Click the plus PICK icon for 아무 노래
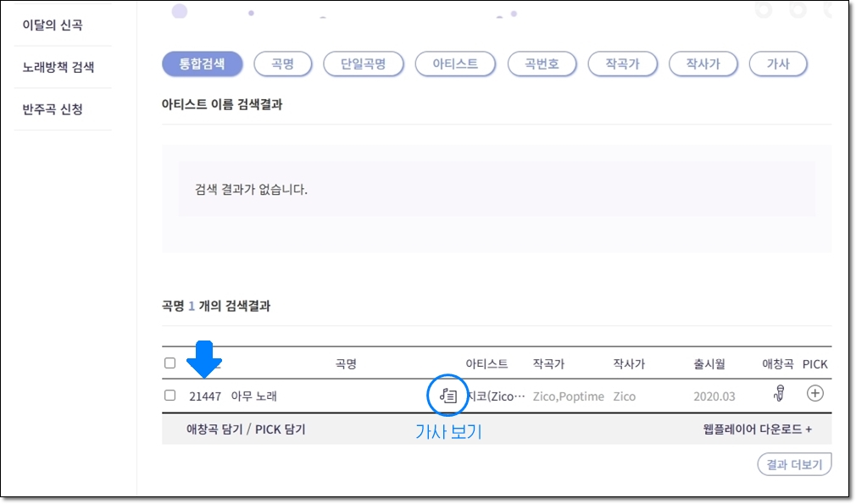This screenshot has width=856, height=504. pos(814,393)
